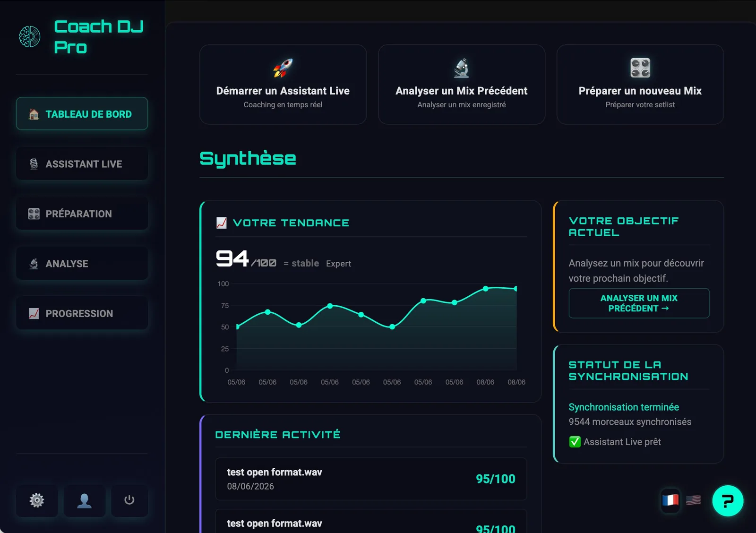Click the = stable trend label
Screen dimensions: 756x533
(301, 263)
